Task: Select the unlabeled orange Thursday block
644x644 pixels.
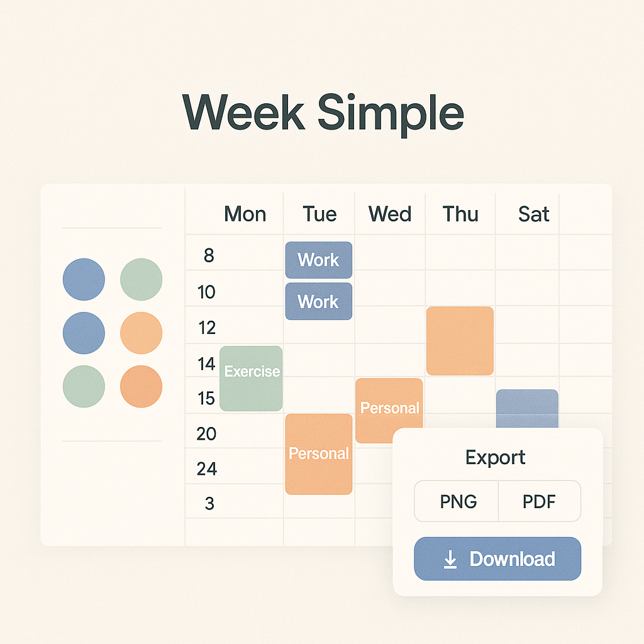Action: click(x=460, y=341)
